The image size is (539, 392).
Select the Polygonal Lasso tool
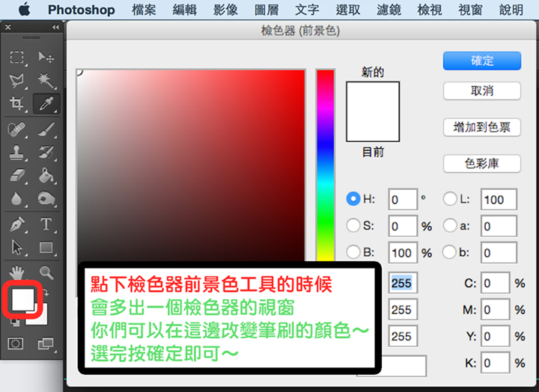(x=16, y=80)
